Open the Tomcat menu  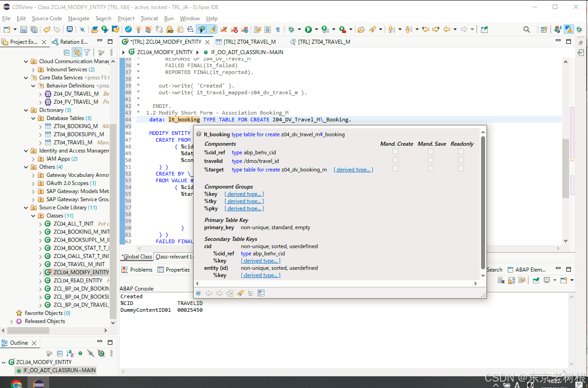coord(149,18)
